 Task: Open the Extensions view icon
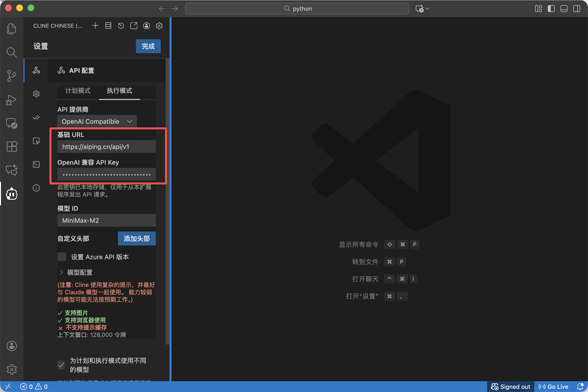[12, 146]
